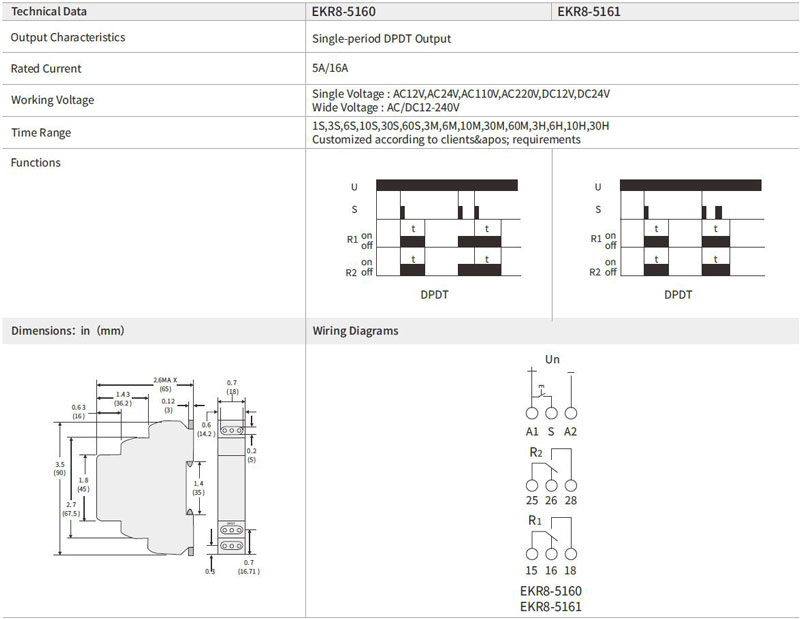Screen dimensions: 800x619
Task: Click terminal 26 circle of R2
Action: click(x=551, y=485)
